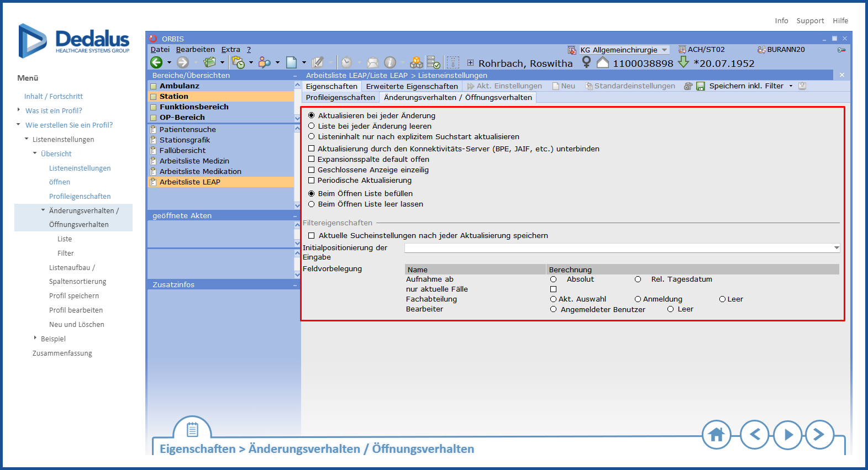Switch to 'Erweiterte Eigenschaften' tab
The image size is (868, 470).
412,86
